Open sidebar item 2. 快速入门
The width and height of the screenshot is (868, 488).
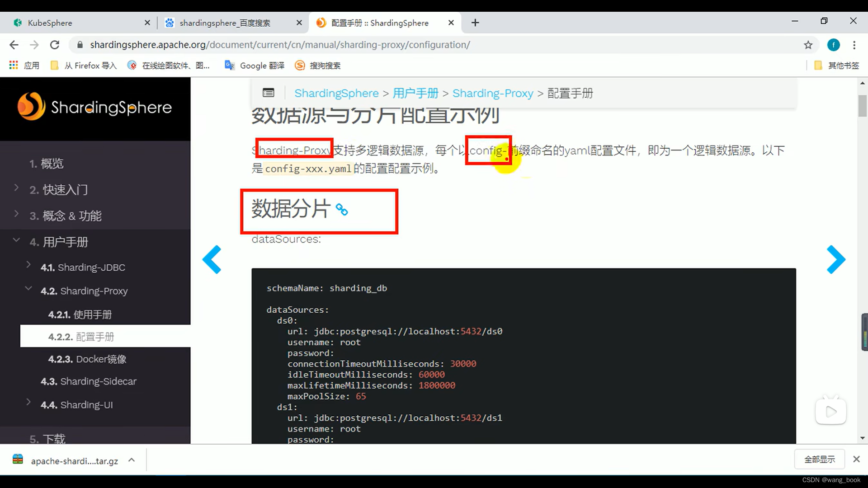pyautogui.click(x=59, y=190)
